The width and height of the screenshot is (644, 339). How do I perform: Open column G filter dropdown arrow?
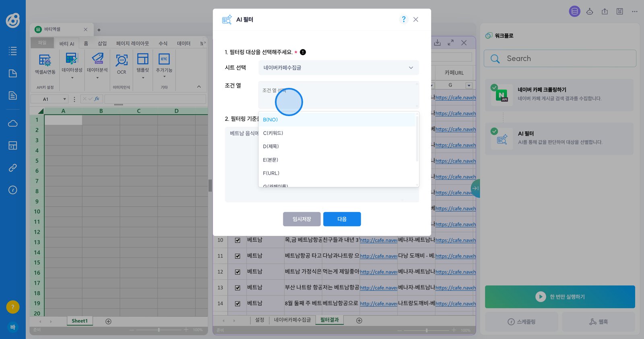pyautogui.click(x=469, y=85)
